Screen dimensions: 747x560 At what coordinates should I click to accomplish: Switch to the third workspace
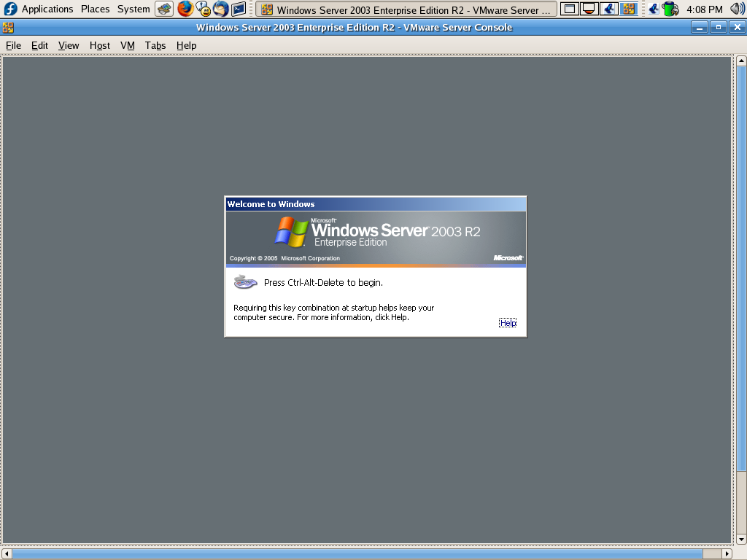point(609,9)
